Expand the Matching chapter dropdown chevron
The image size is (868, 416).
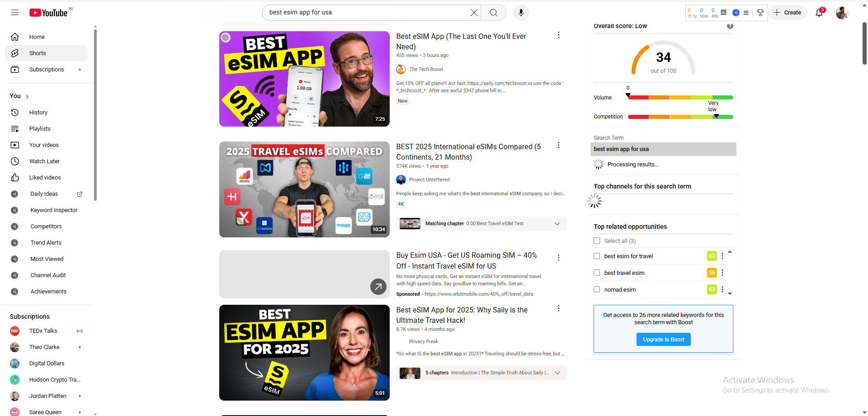pos(557,224)
